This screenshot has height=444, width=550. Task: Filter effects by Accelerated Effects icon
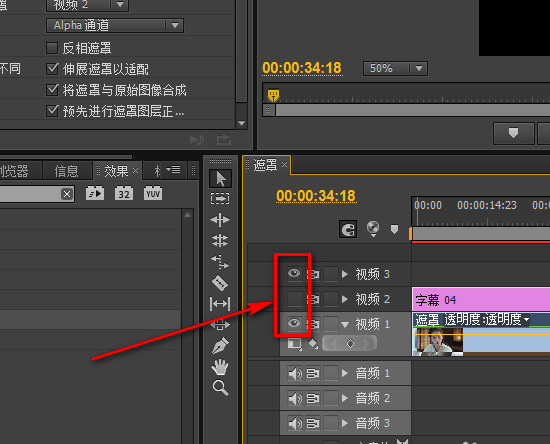(x=95, y=193)
